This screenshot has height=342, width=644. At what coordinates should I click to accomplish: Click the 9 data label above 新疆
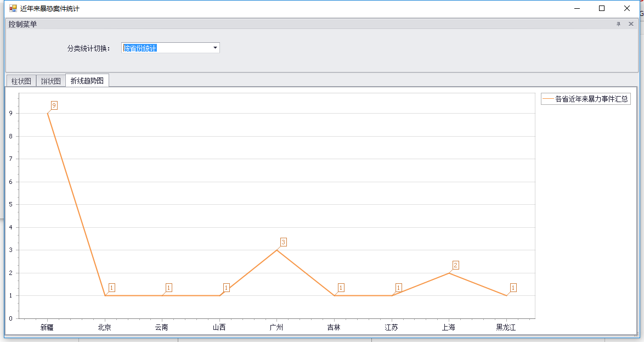tap(54, 105)
